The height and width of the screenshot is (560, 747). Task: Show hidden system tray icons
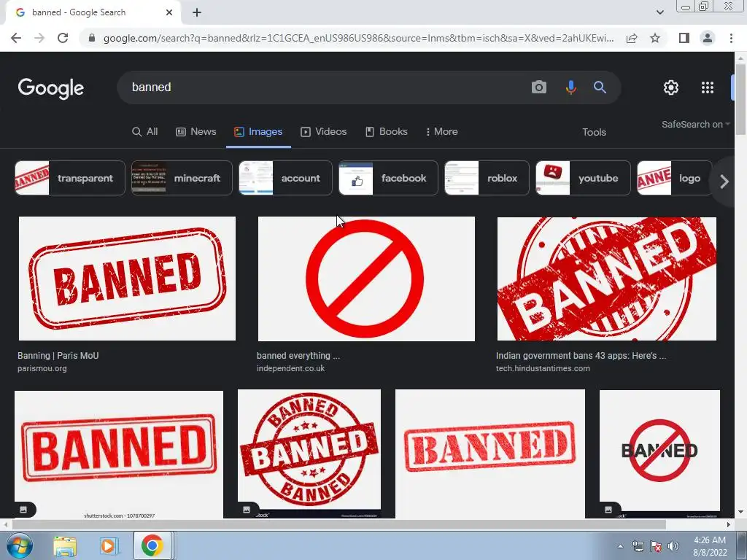[x=620, y=547]
